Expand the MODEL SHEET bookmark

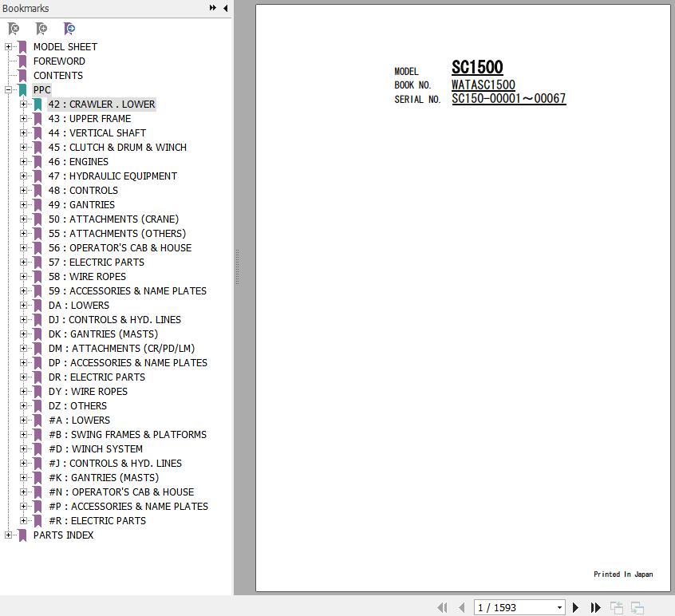[x=8, y=46]
